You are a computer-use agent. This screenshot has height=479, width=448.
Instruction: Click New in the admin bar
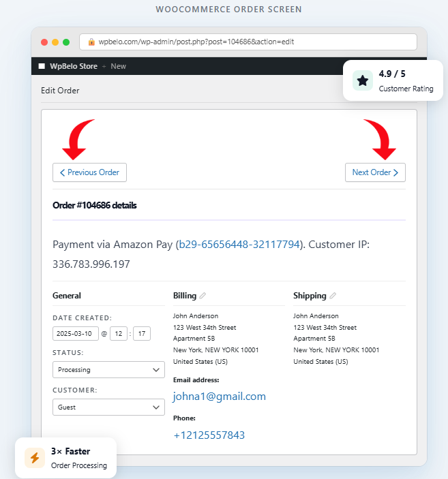(x=119, y=66)
